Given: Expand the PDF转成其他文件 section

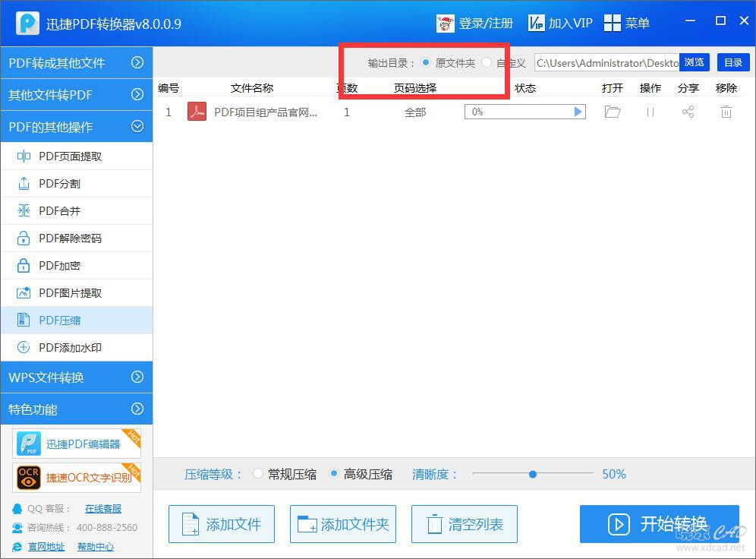Looking at the screenshot, I should click(x=77, y=63).
